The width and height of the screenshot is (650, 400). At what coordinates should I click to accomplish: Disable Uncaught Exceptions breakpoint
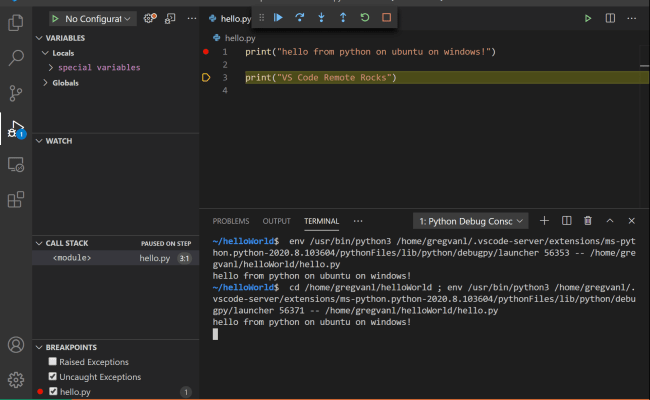[53, 376]
